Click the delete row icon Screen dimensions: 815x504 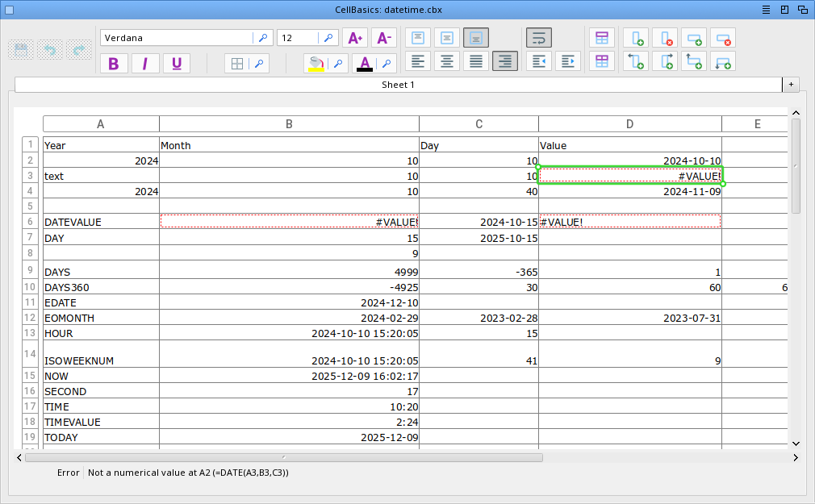(723, 38)
